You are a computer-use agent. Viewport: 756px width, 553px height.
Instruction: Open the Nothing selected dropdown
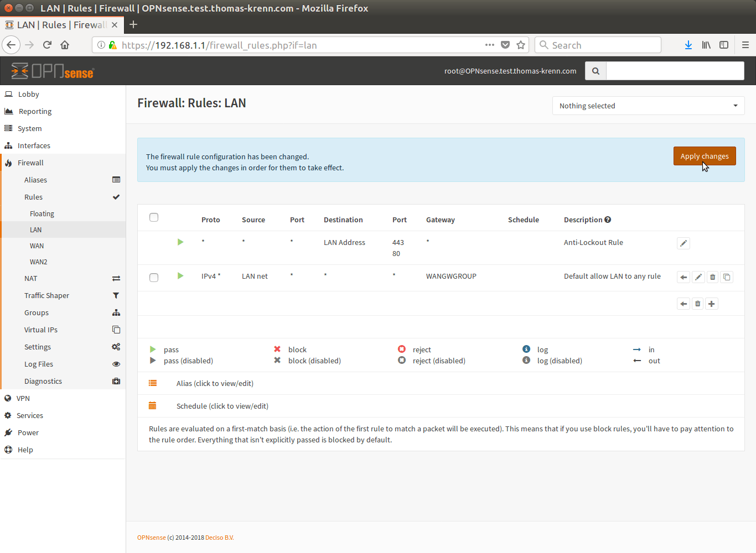click(648, 106)
